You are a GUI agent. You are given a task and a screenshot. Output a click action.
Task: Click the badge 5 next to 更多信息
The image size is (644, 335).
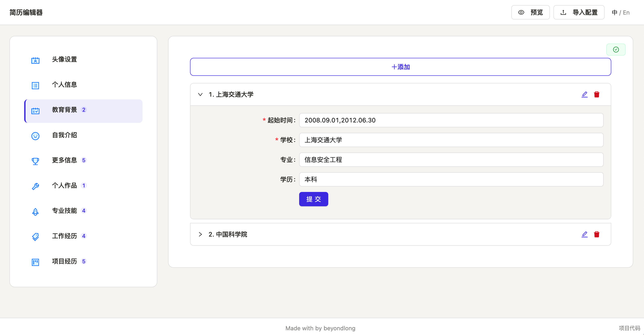[x=84, y=160]
